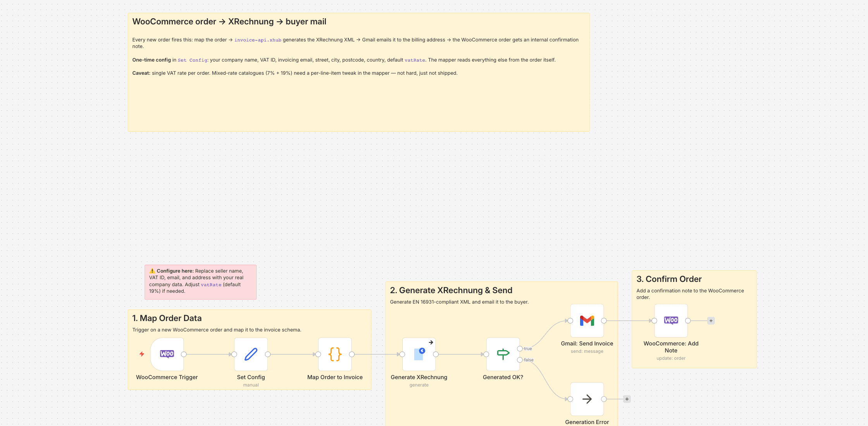This screenshot has height=426, width=868.
Task: Click the 'send: message' subtitle
Action: point(587,351)
